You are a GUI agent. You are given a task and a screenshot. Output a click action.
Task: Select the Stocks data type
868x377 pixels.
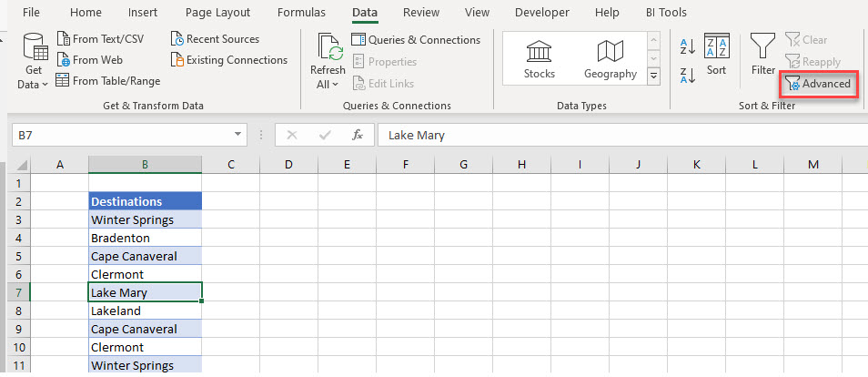point(540,60)
